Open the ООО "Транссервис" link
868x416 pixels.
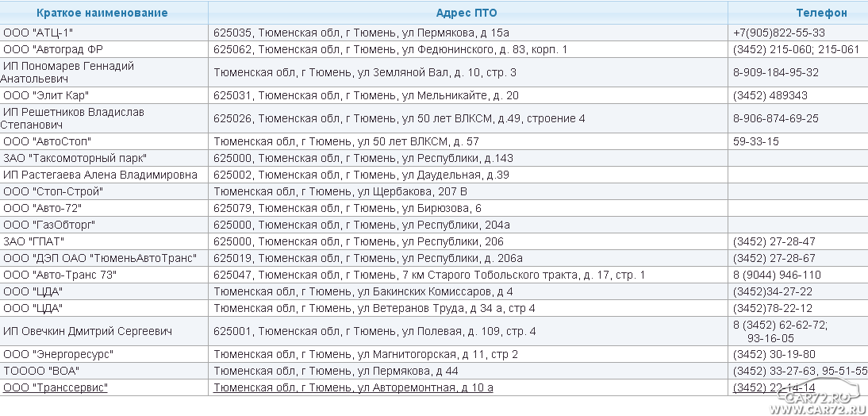(55, 387)
